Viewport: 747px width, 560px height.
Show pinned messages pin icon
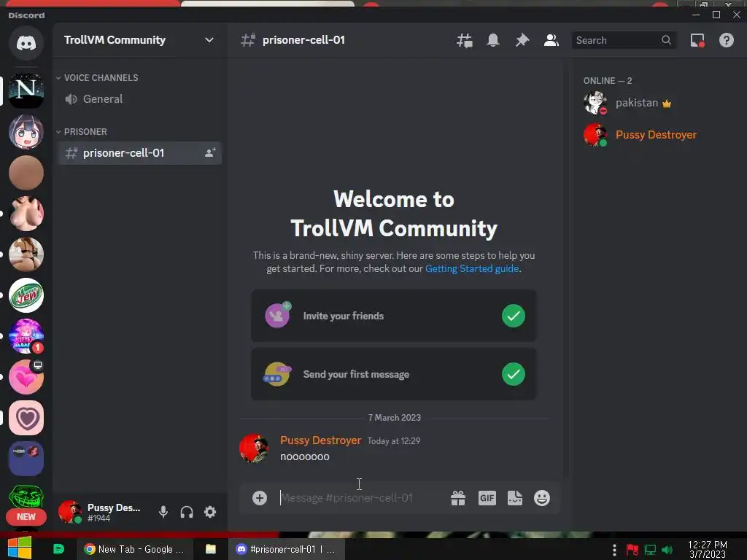522,41
